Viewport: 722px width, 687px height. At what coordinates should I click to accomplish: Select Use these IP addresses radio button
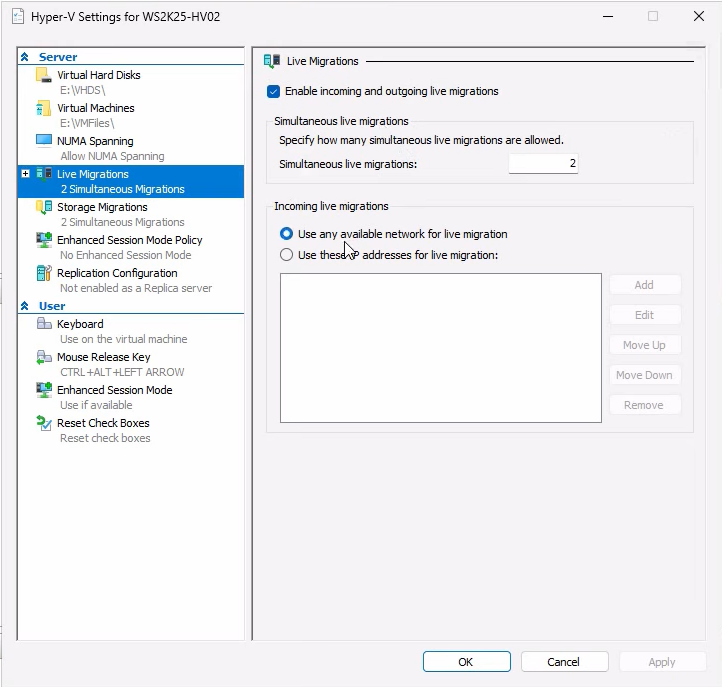point(286,255)
